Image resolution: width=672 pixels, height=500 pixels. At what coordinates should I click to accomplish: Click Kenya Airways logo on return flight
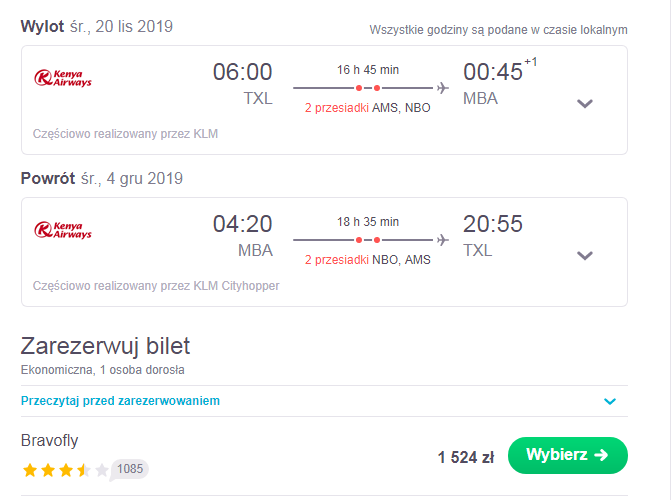tap(63, 230)
